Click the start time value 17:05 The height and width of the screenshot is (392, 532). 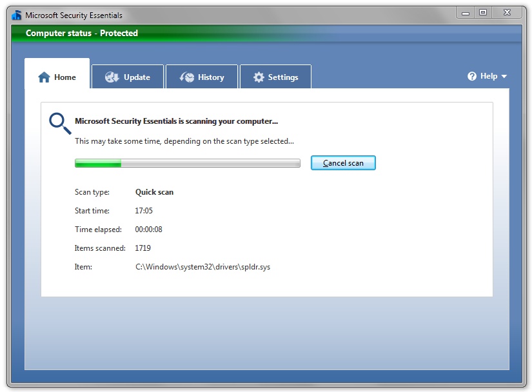pyautogui.click(x=144, y=211)
